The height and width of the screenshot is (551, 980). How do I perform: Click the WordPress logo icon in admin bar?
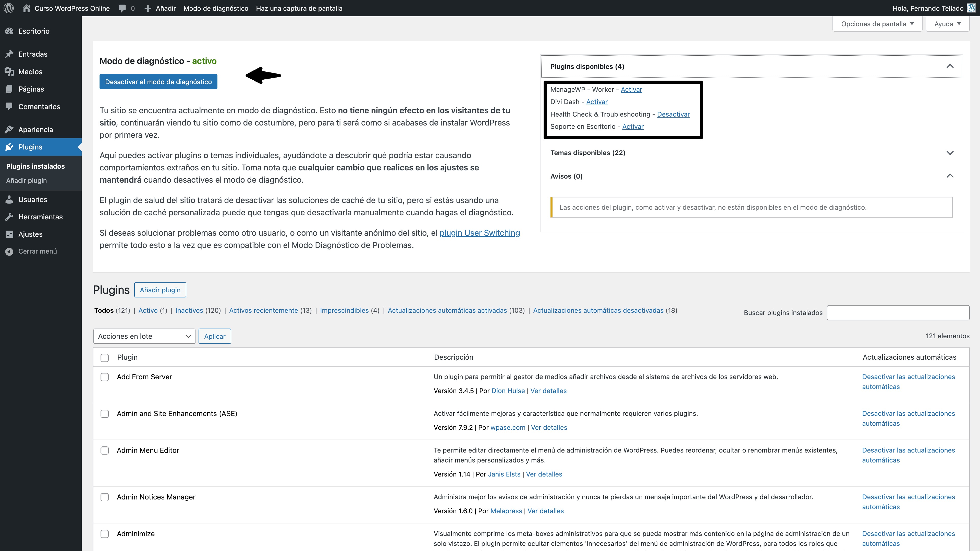[9, 8]
